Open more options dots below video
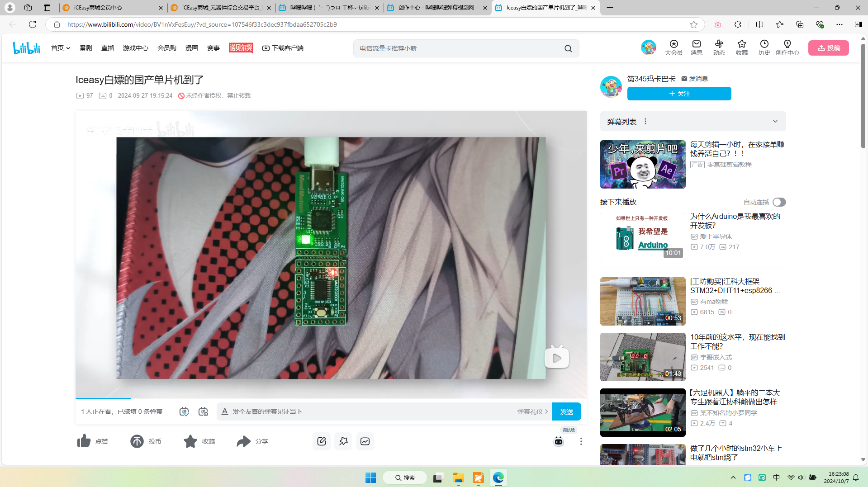 pos(581,441)
